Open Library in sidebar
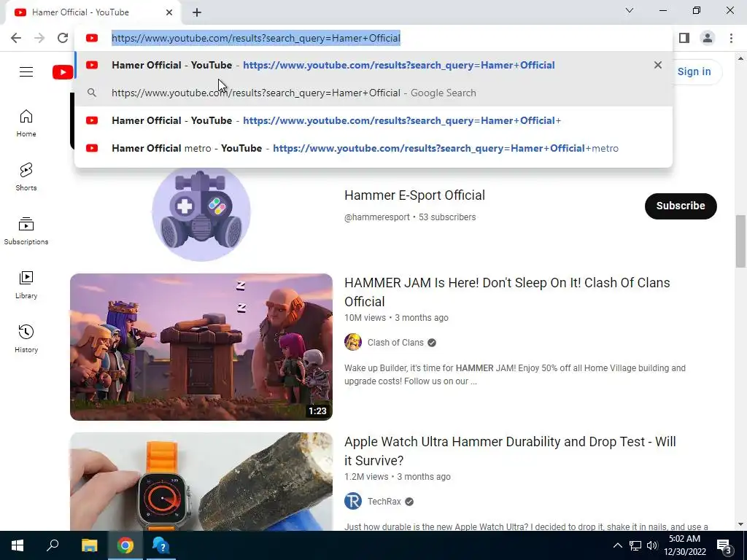This screenshot has width=747, height=560. [26, 285]
